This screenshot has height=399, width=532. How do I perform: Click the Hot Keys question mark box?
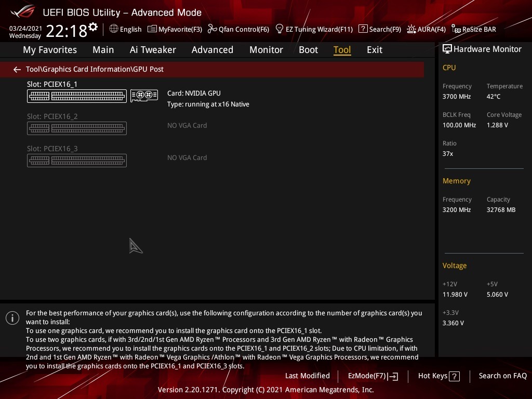pos(454,376)
